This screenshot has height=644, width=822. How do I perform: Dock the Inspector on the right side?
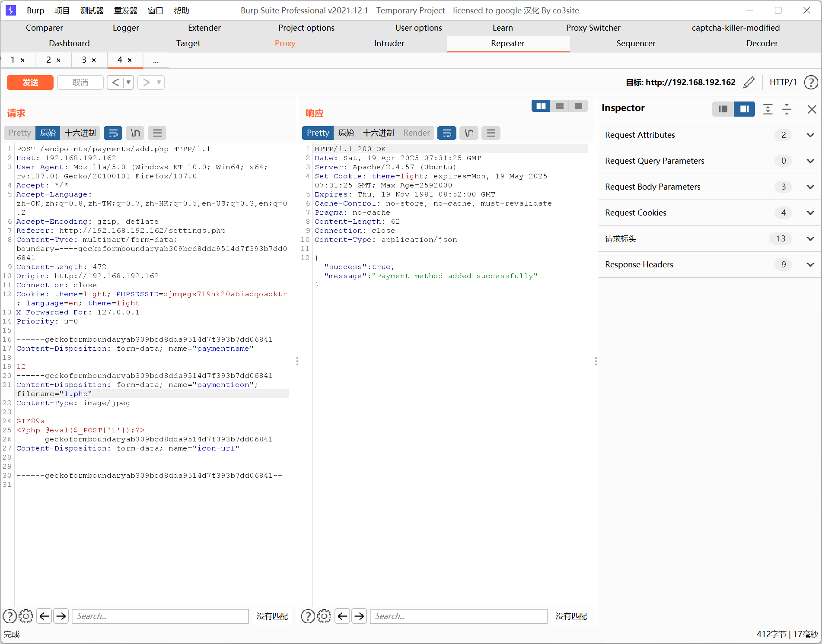tap(744, 109)
